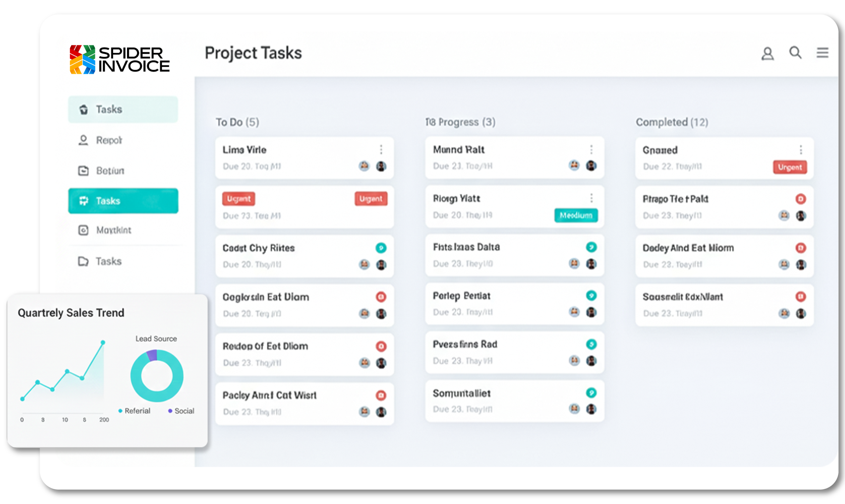Click Urgent tag on Gnaned card
Image resolution: width=845 pixels, height=504 pixels.
(x=790, y=167)
